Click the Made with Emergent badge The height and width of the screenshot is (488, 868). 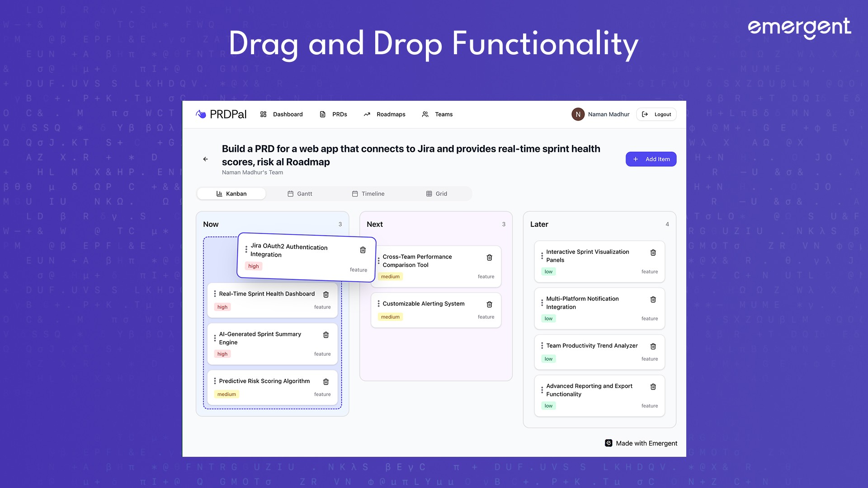point(641,443)
